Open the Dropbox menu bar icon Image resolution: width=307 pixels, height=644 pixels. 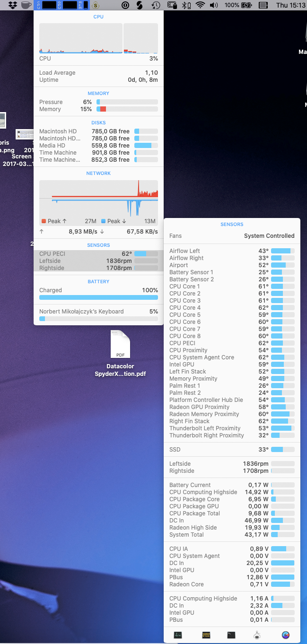pyautogui.click(x=13, y=5)
